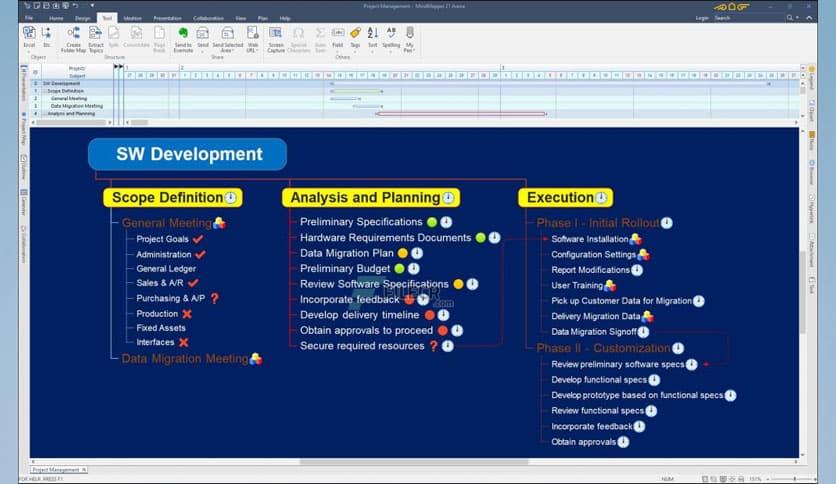Select the Analysis and Planning topic

(x=371, y=198)
